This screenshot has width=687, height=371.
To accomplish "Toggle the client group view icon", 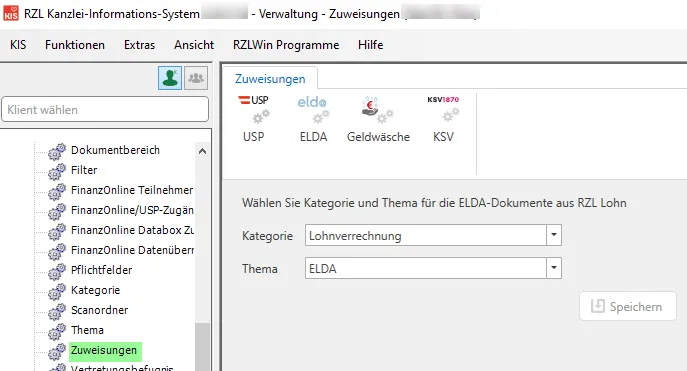I will pos(196,78).
